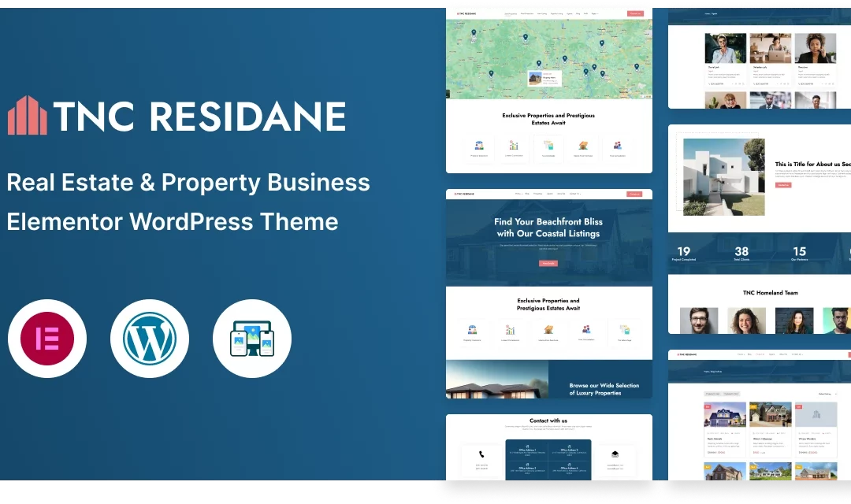Click the first service icon under the beachfront hero
The height and width of the screenshot is (504, 851).
472,330
